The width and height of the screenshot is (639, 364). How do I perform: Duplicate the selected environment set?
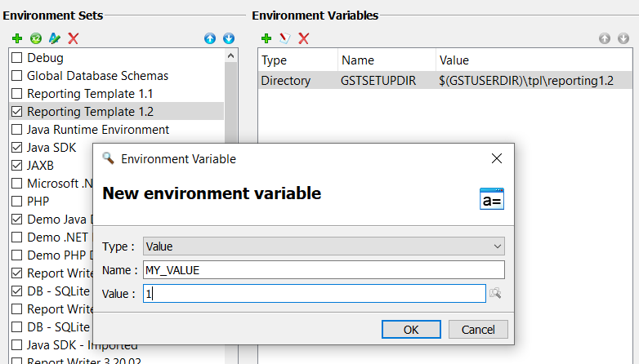[36, 38]
